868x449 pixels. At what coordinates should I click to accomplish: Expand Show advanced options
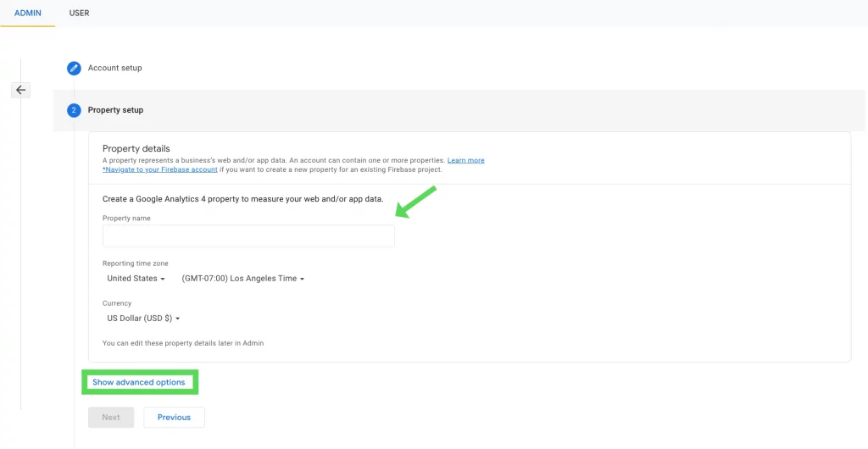pos(139,382)
